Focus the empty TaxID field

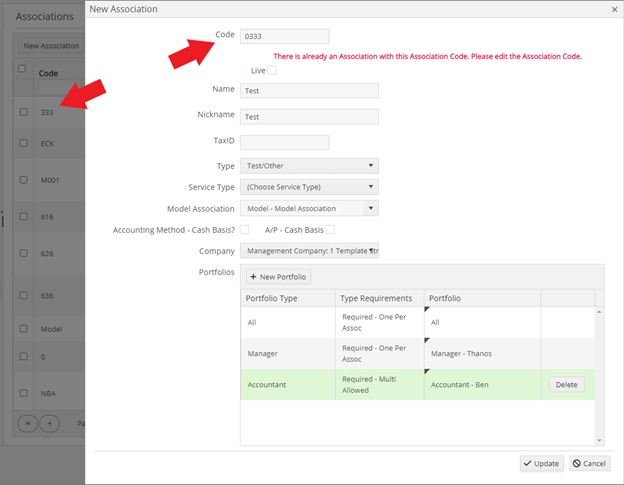(285, 142)
